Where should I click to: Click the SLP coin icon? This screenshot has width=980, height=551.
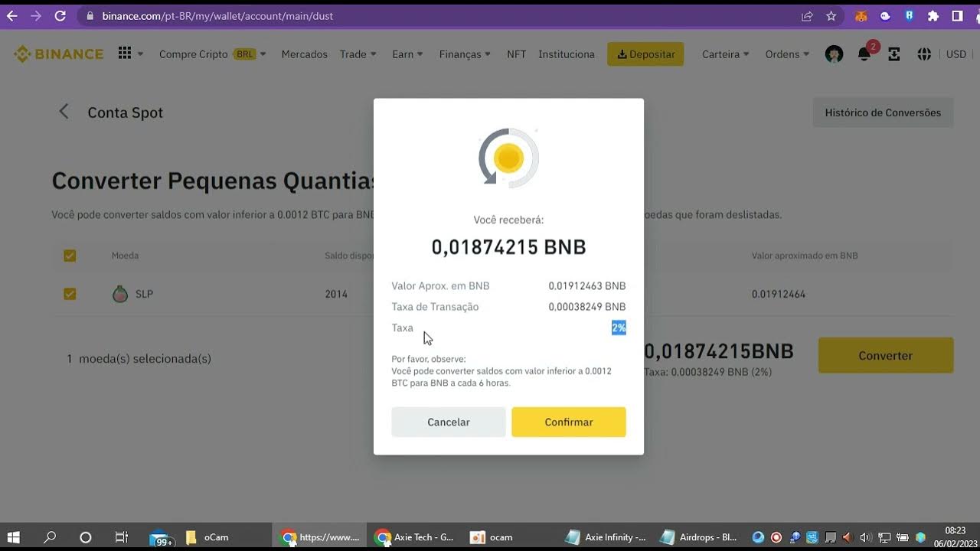pyautogui.click(x=120, y=294)
